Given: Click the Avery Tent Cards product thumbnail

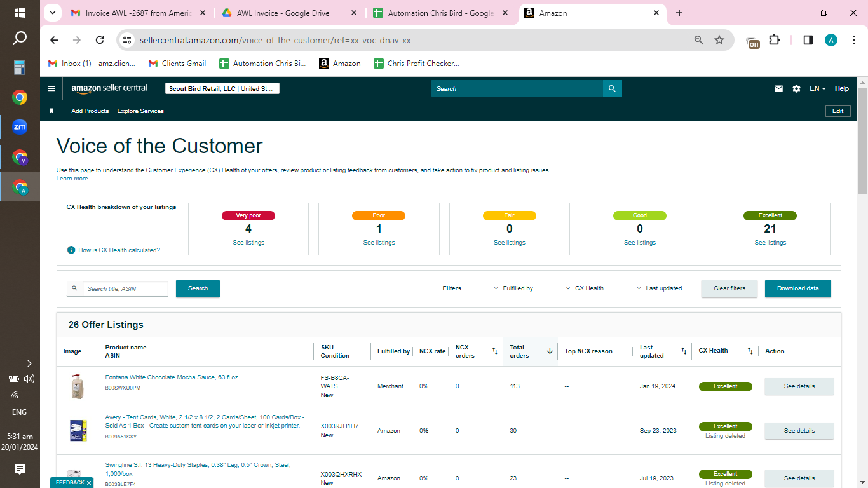Looking at the screenshot, I should pyautogui.click(x=78, y=431).
